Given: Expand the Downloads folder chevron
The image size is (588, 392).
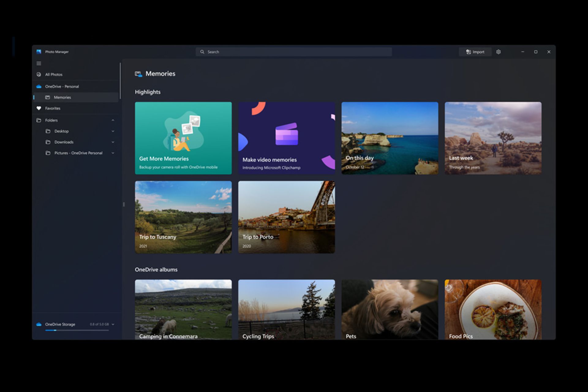Looking at the screenshot, I should tap(113, 142).
